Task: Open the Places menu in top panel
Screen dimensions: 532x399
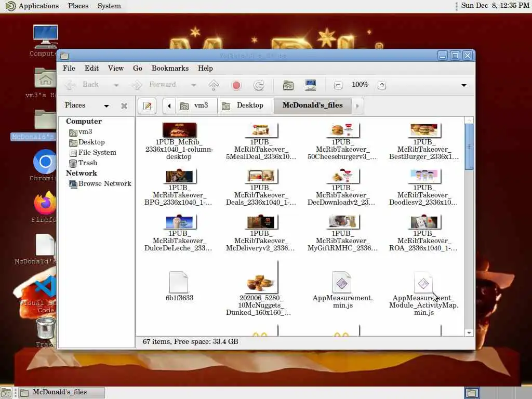Action: point(78,6)
